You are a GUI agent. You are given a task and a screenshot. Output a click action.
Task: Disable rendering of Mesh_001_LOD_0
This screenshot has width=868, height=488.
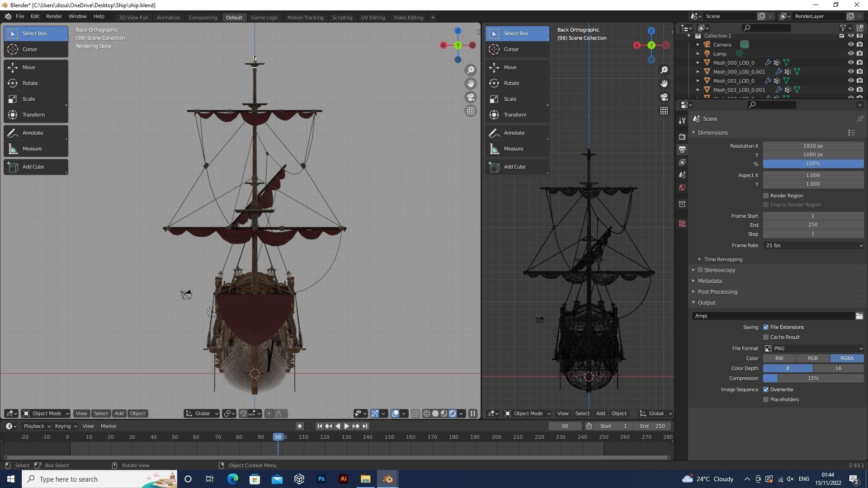859,81
